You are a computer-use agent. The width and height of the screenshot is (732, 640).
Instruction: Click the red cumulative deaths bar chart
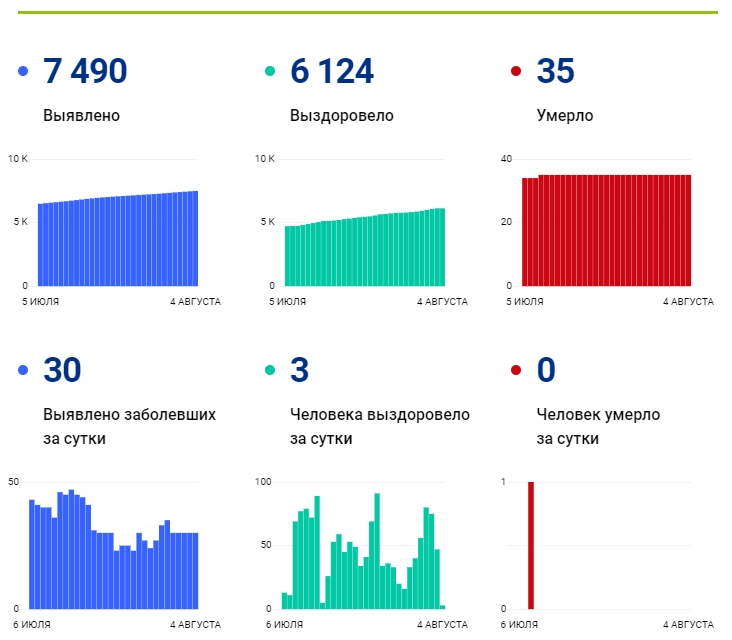point(606,231)
